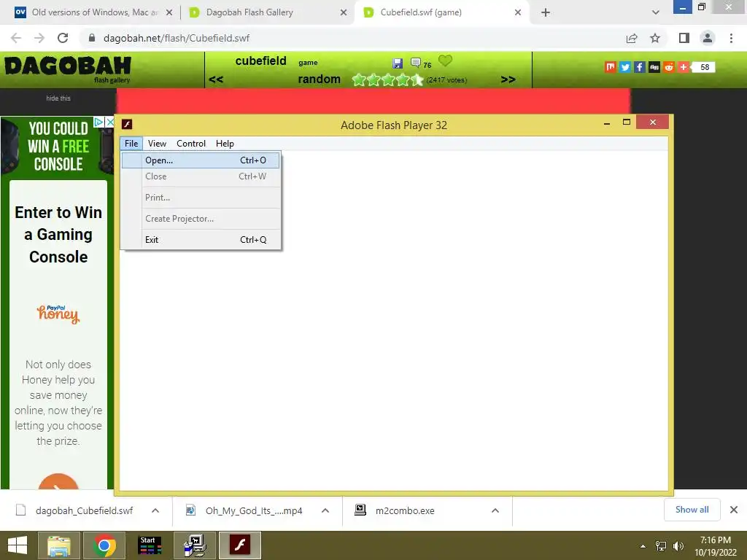
Task: Choose Open... from the File menu
Action: click(x=201, y=160)
